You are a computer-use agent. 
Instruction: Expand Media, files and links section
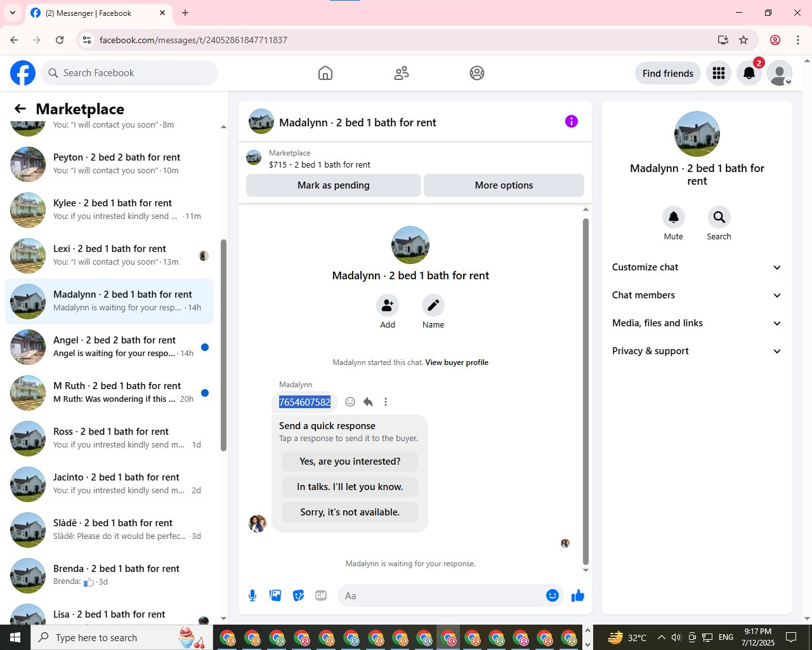tap(697, 323)
